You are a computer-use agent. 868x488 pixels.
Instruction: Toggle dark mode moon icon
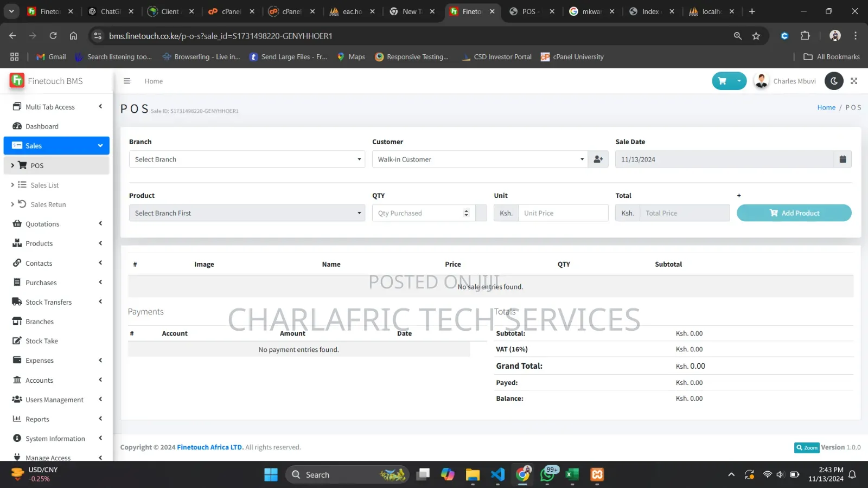[834, 81]
